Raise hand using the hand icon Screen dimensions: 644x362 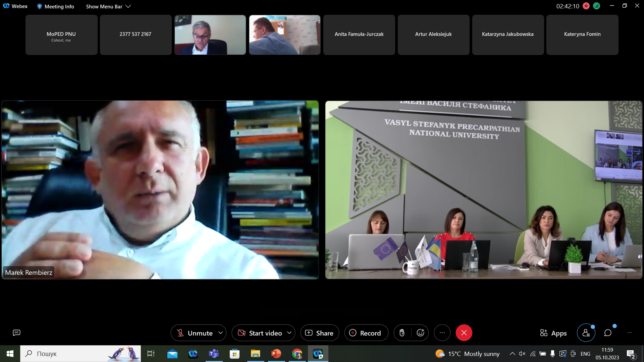(x=402, y=333)
